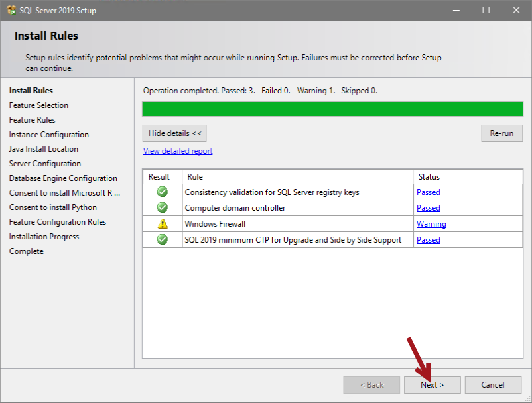Click the Cancel button

[493, 385]
